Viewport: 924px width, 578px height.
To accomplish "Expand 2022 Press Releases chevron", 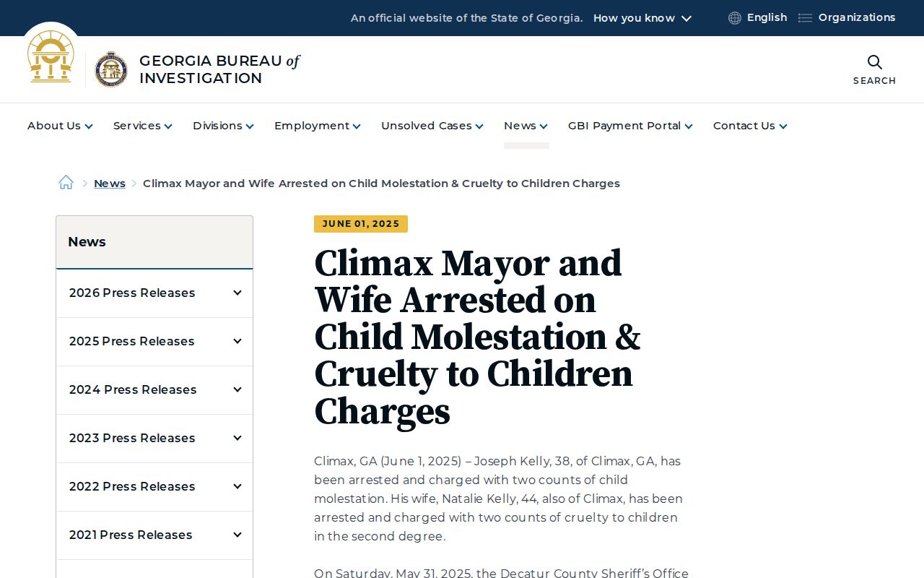I will tap(237, 486).
